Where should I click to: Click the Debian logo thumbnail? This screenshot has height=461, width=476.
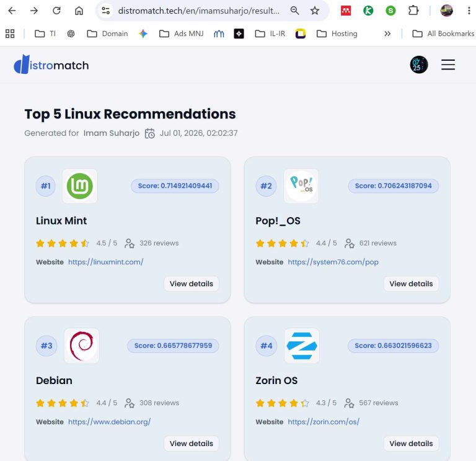[82, 346]
